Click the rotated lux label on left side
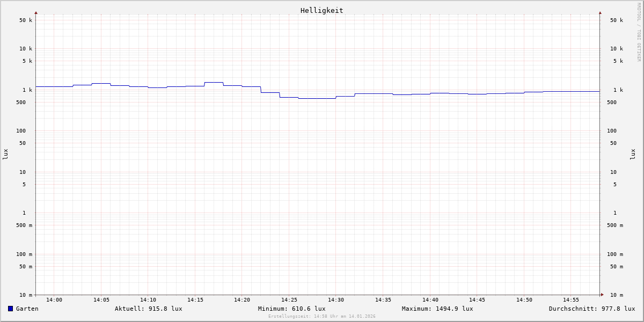This screenshot has width=644, height=322. tap(5, 154)
